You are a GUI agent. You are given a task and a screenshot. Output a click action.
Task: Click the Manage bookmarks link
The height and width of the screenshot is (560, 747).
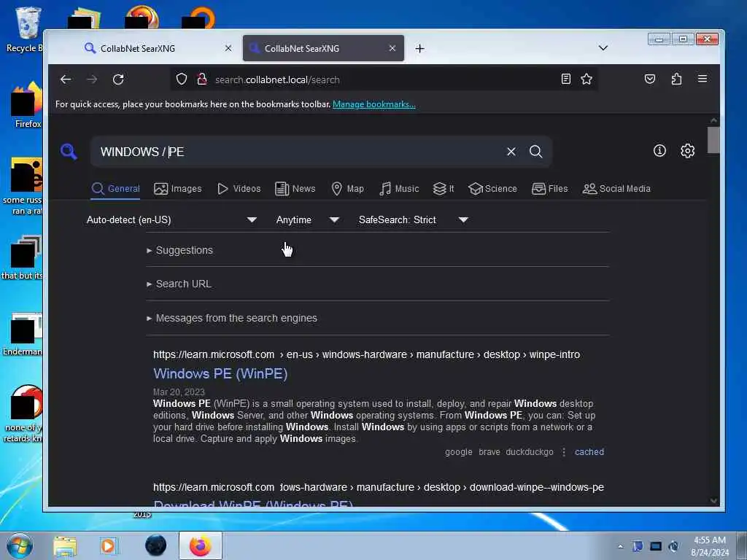click(x=374, y=104)
